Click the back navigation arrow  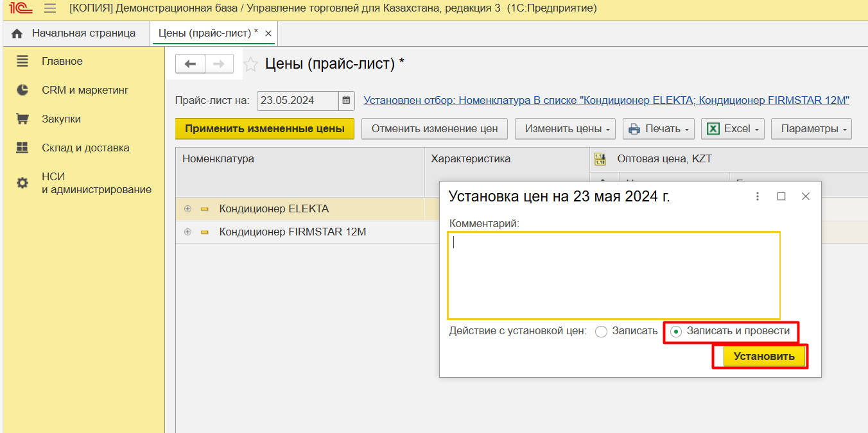point(190,64)
